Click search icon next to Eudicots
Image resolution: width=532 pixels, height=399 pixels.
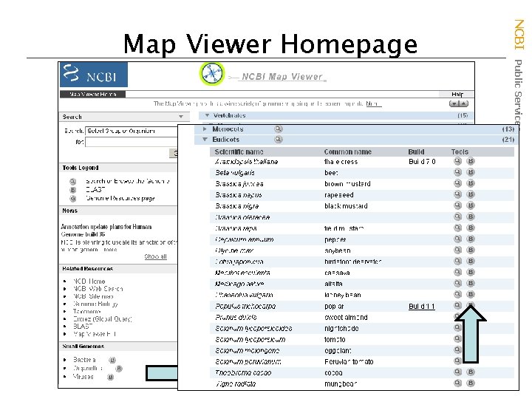click(279, 140)
